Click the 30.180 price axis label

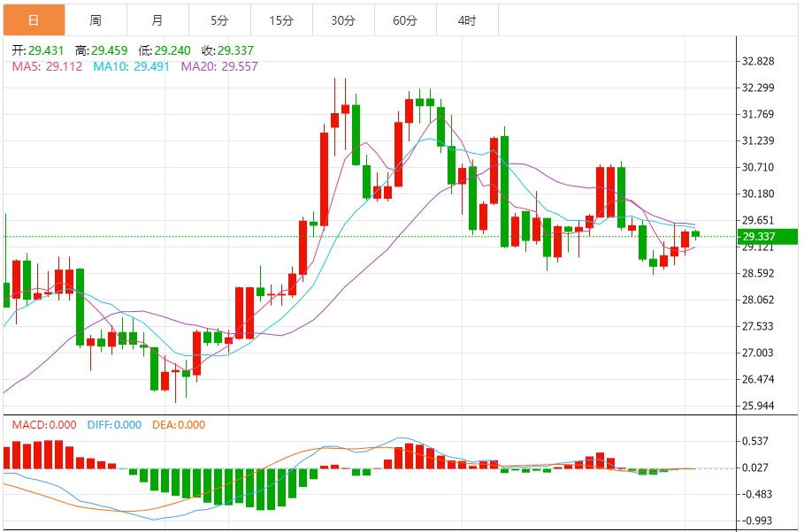click(x=758, y=194)
